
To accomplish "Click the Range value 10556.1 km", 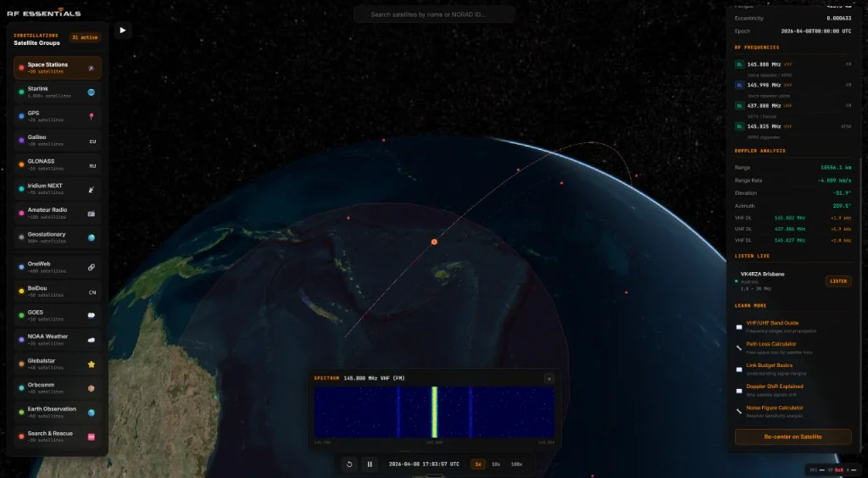I will 837,168.
